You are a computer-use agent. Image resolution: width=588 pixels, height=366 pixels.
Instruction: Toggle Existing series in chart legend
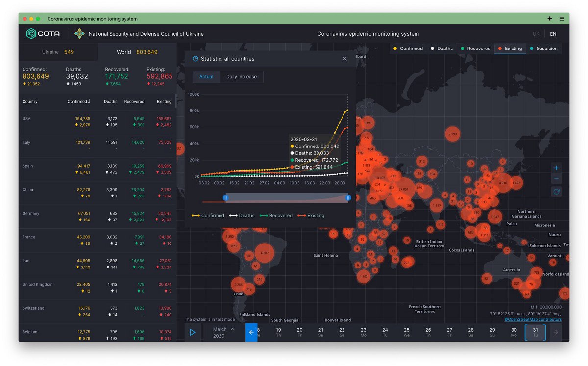(311, 215)
